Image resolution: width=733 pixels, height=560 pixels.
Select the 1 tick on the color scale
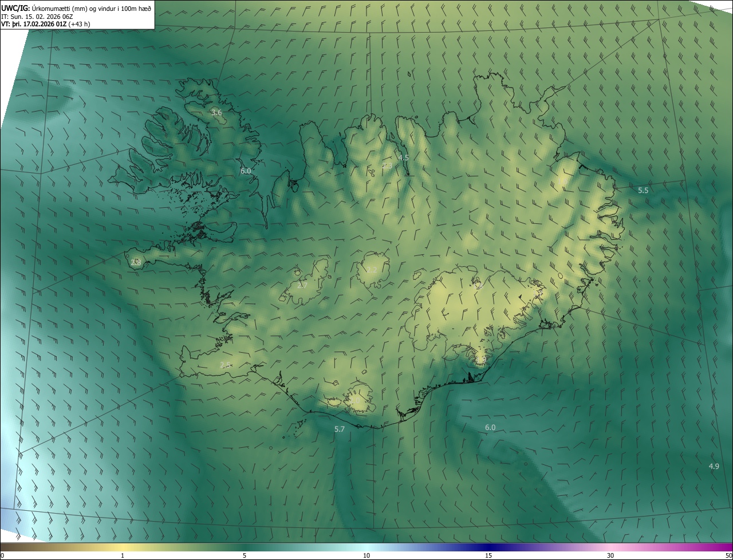pos(123,555)
